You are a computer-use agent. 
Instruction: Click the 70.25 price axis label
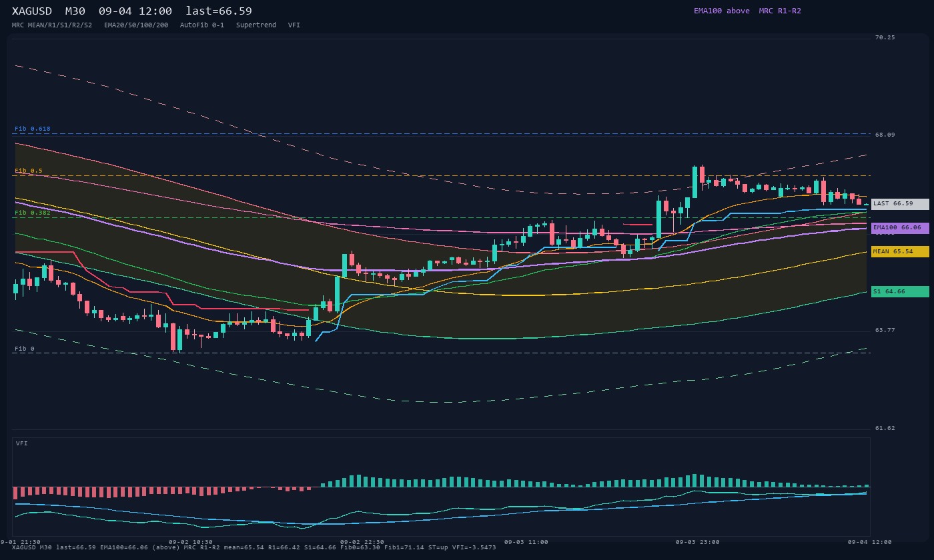point(885,37)
